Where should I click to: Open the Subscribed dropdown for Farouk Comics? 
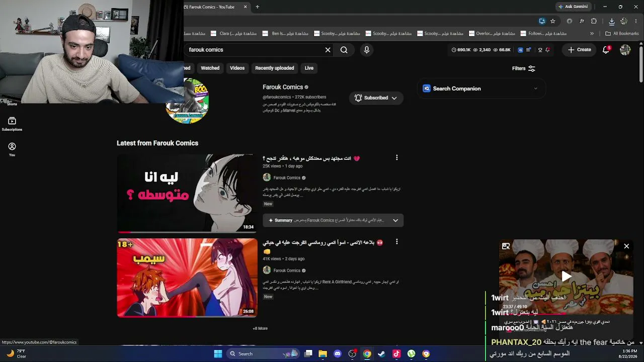376,98
